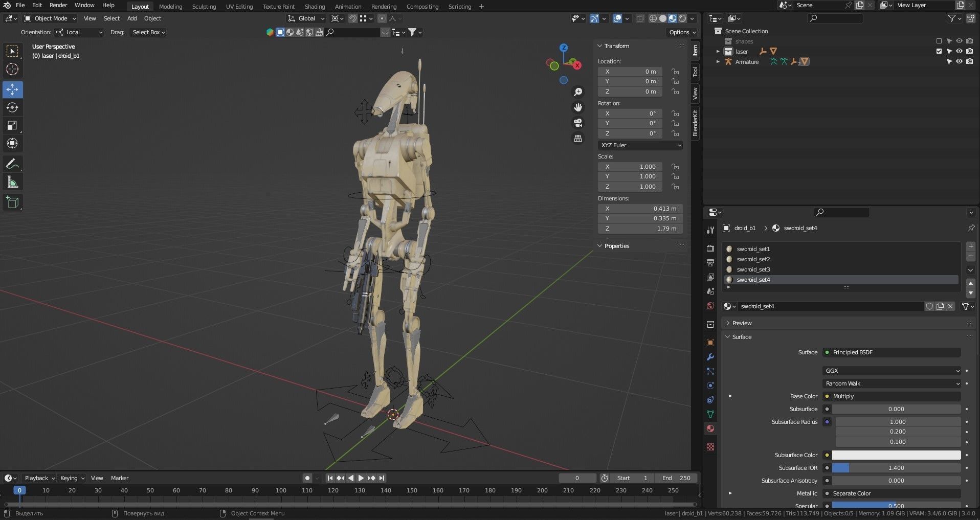Viewport: 980px width, 520px height.
Task: Click the viewport pan hand icon
Action: (578, 107)
